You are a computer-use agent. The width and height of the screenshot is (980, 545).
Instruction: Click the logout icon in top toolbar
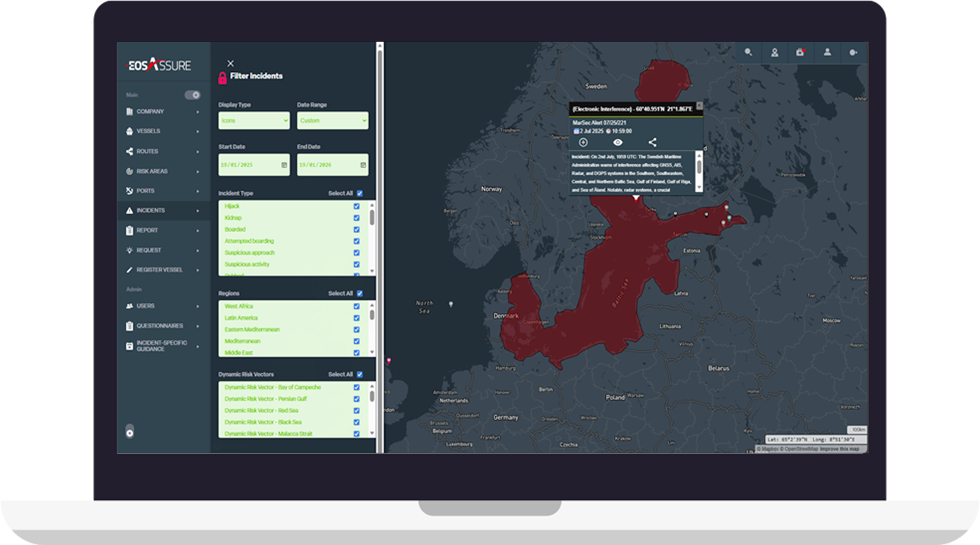(x=854, y=52)
